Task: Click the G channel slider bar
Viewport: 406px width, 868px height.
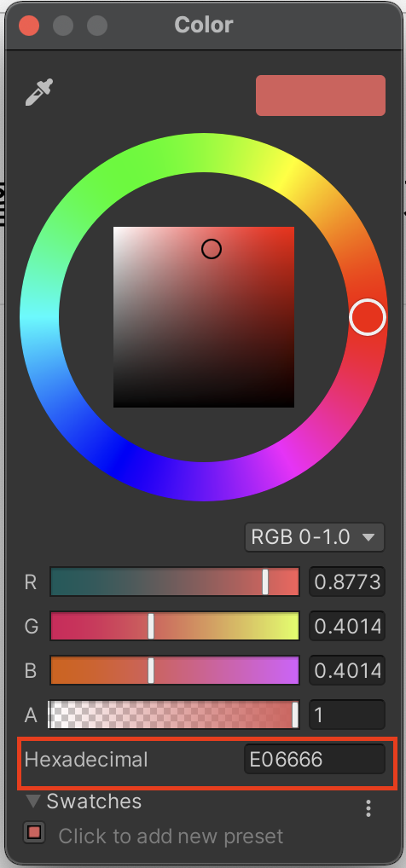Action: (175, 626)
